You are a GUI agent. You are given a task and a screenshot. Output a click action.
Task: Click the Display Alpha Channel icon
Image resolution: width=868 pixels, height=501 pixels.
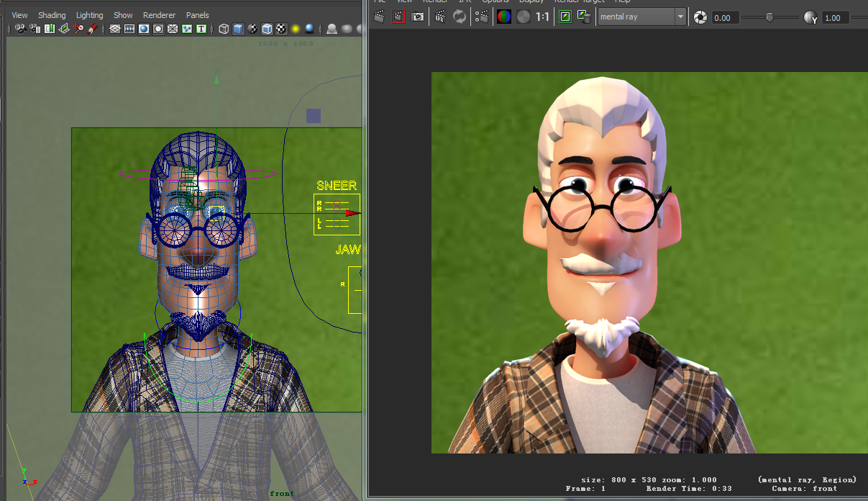(x=524, y=17)
